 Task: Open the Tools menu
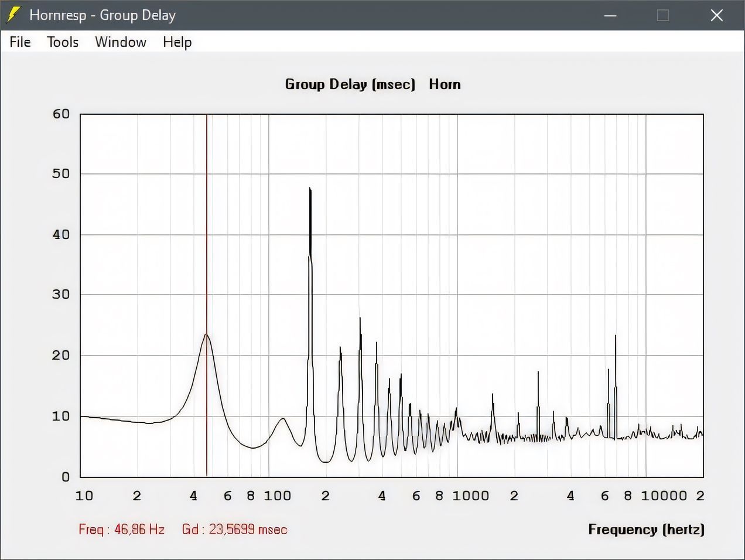63,42
